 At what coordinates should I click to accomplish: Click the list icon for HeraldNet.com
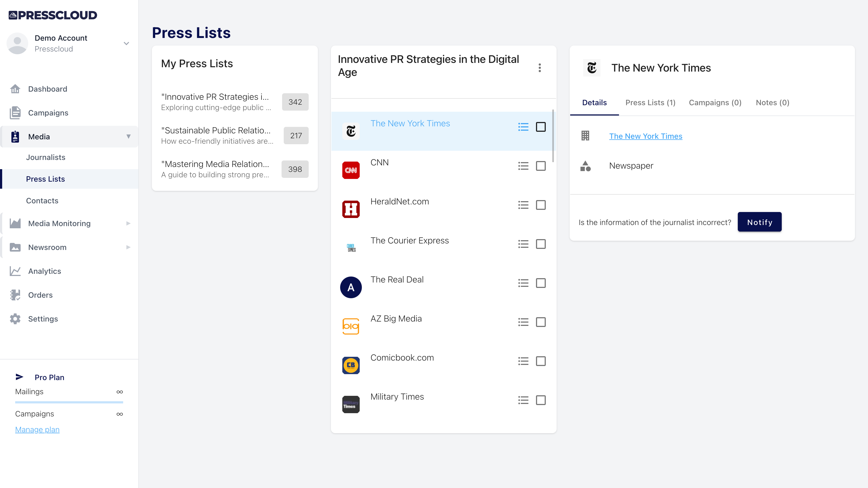tap(523, 205)
